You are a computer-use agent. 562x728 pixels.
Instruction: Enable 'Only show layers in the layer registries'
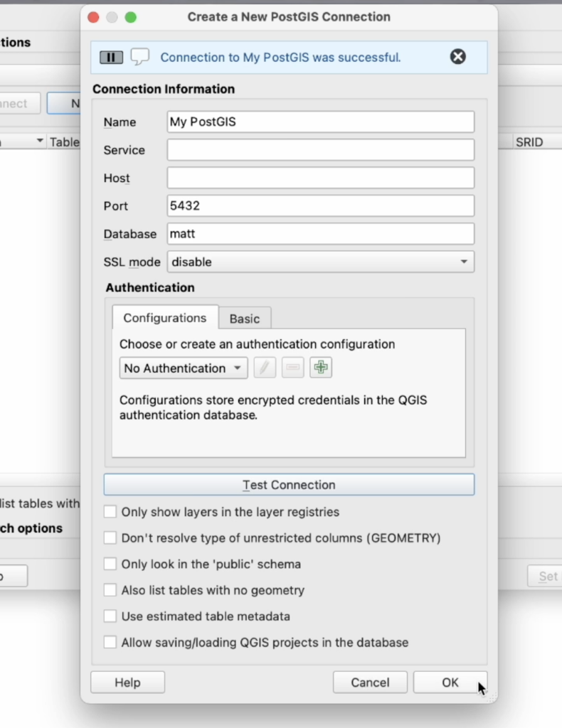click(110, 512)
